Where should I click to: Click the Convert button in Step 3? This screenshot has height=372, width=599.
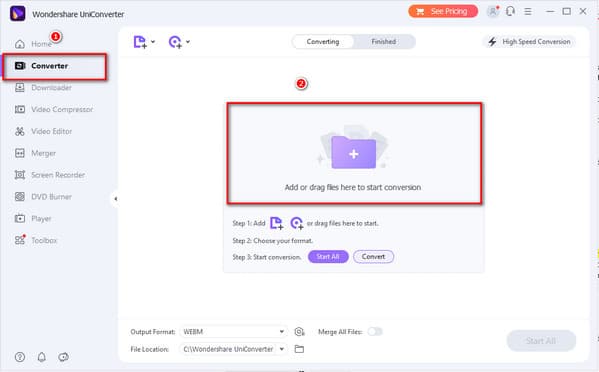click(373, 257)
